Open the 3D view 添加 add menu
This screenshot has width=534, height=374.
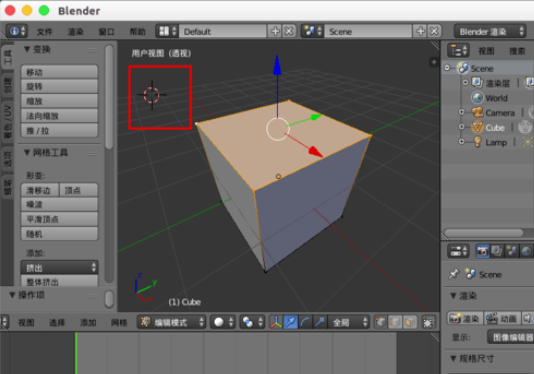click(x=88, y=322)
